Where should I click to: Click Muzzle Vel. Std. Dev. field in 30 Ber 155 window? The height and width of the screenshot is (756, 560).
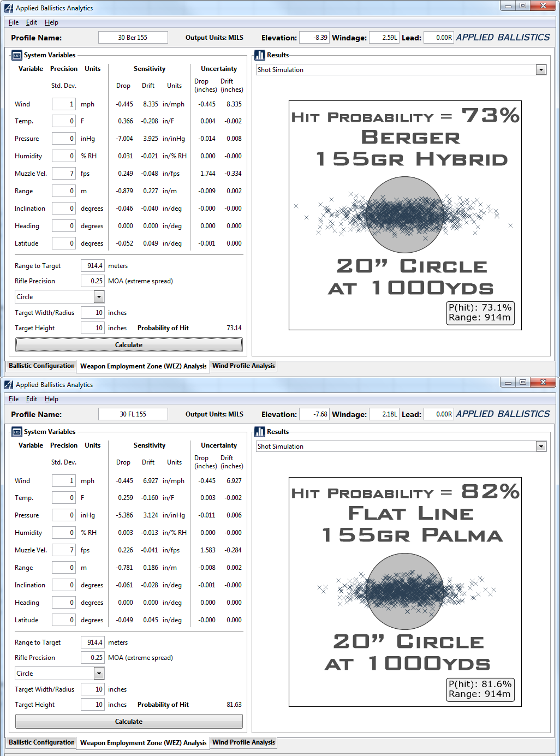64,174
